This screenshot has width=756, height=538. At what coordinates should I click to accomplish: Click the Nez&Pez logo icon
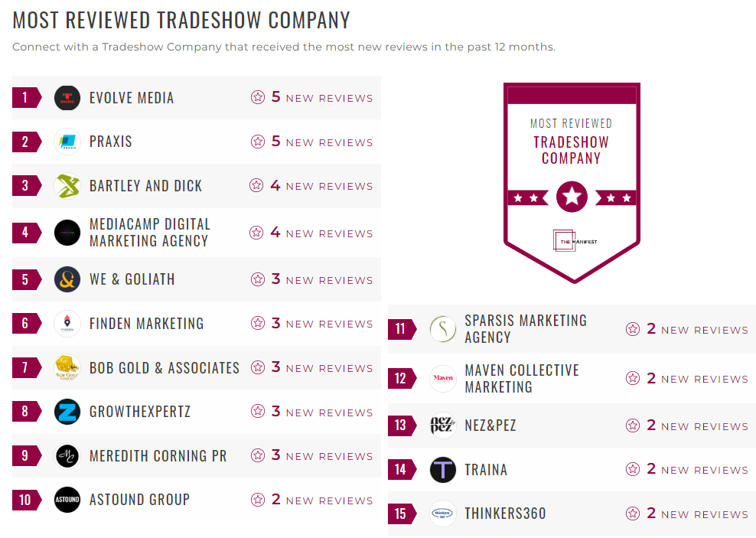pos(443,426)
